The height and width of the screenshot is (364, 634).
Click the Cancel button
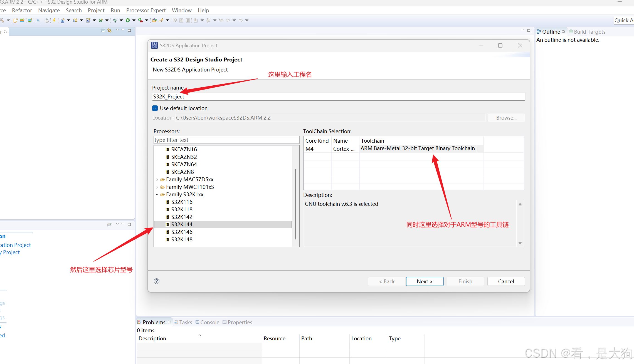point(506,281)
